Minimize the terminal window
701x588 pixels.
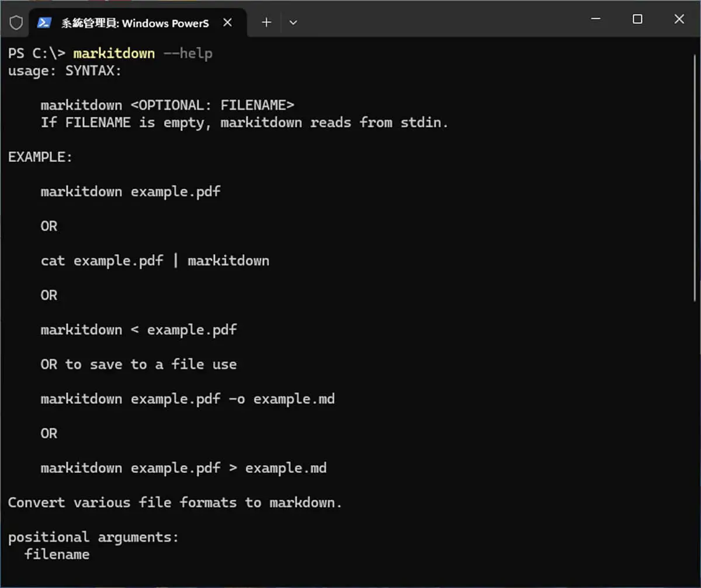[596, 19]
